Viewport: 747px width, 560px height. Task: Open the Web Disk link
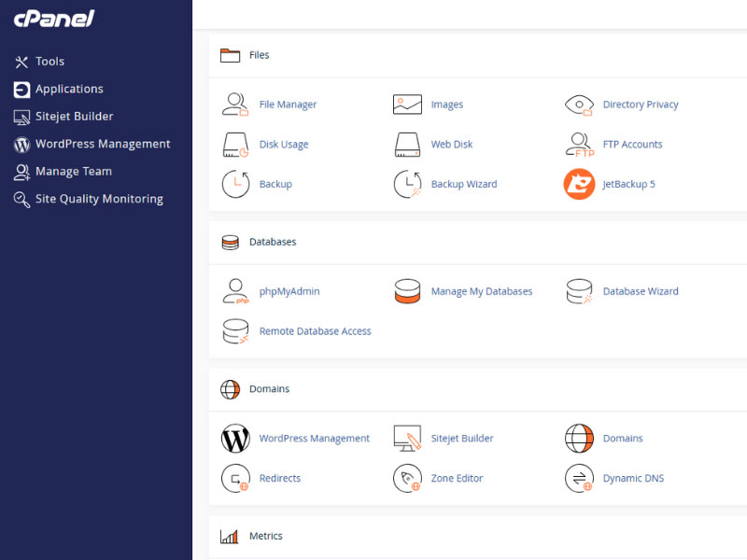pyautogui.click(x=452, y=145)
